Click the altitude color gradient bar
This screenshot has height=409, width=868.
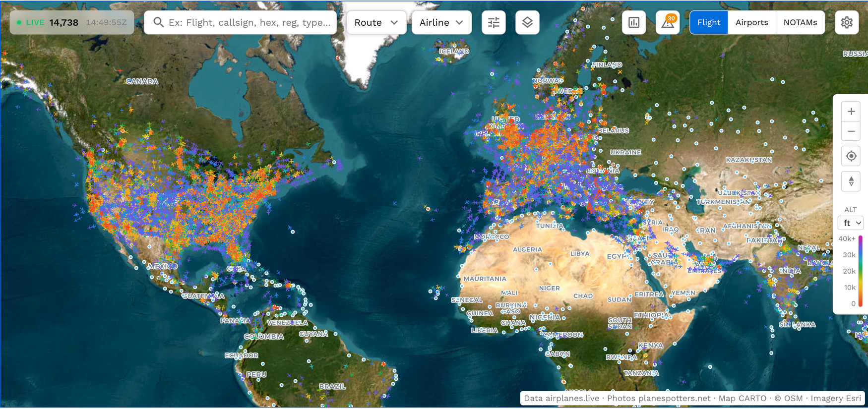coord(860,271)
